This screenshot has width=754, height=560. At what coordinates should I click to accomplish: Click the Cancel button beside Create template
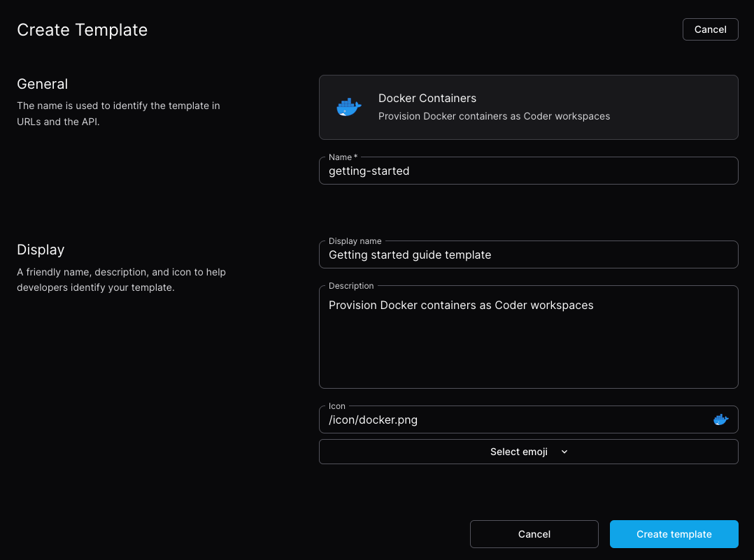[x=534, y=534]
